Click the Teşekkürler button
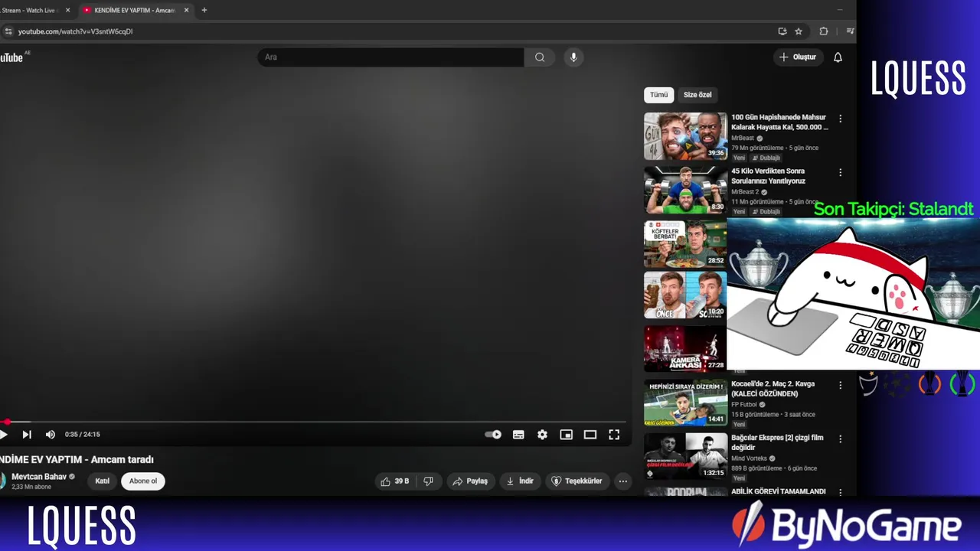The height and width of the screenshot is (551, 980). coord(577,481)
